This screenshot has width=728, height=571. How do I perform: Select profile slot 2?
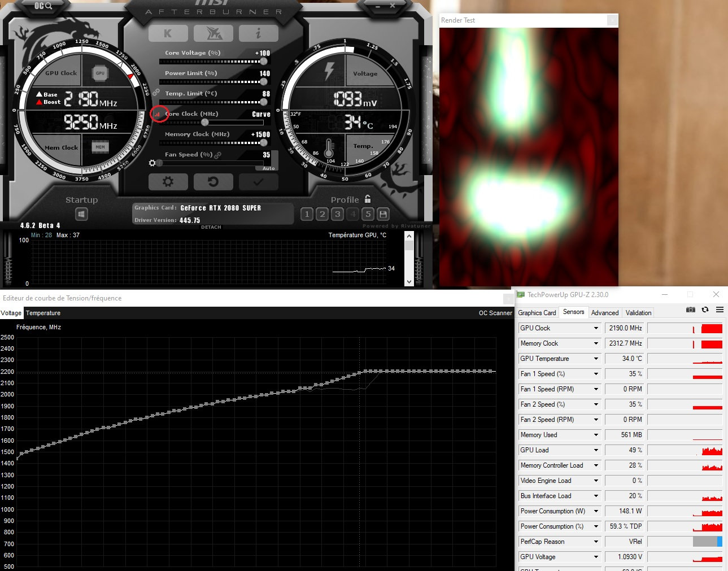point(322,214)
